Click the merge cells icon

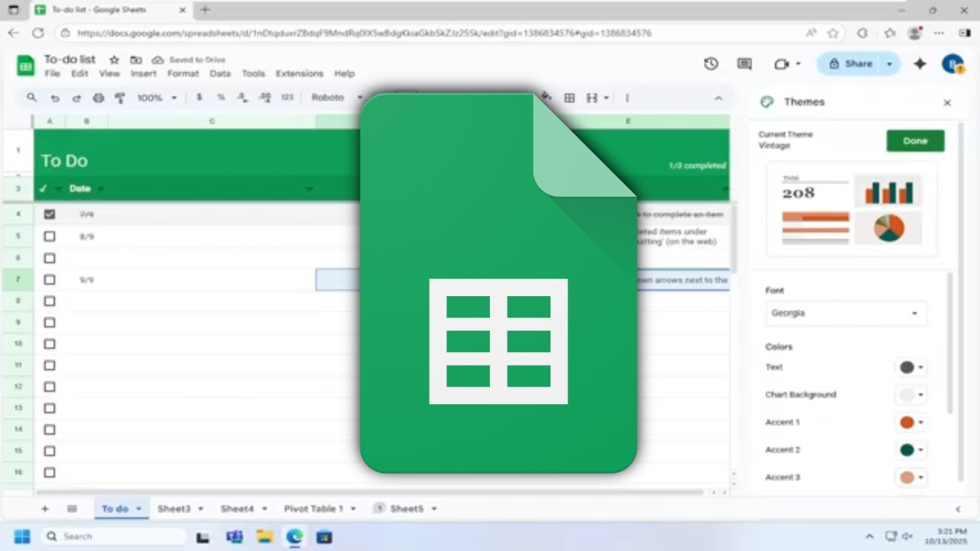coord(591,98)
